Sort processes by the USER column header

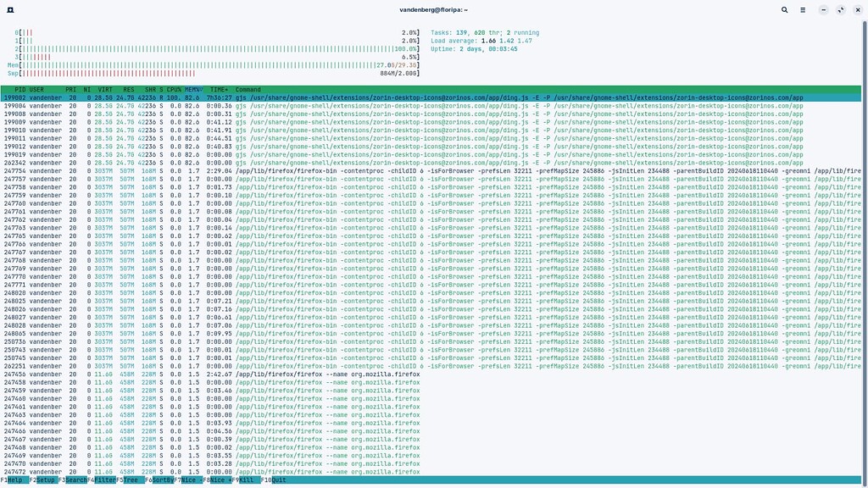point(36,89)
